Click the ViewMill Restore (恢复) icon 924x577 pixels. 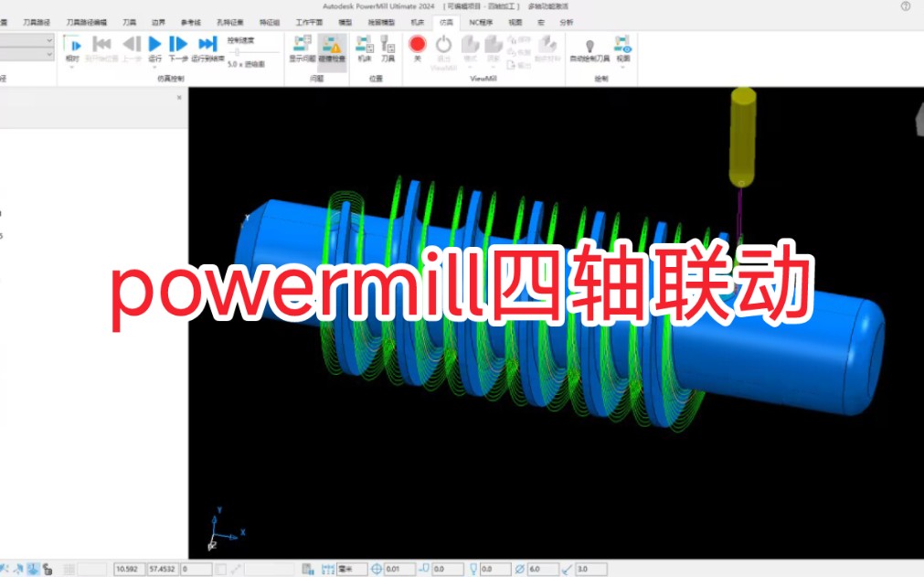[x=519, y=52]
